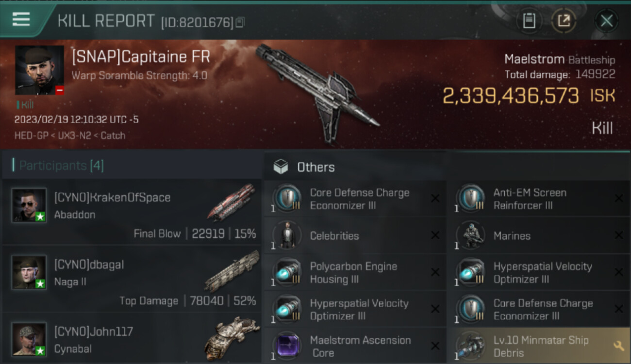Click the HED-GP system location link

pyautogui.click(x=32, y=136)
